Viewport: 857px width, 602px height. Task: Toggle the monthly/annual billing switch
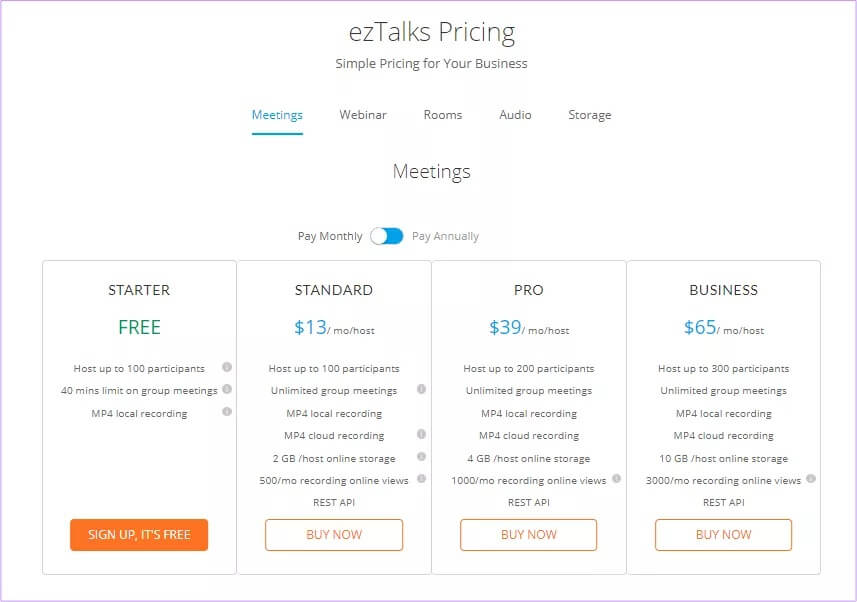387,236
